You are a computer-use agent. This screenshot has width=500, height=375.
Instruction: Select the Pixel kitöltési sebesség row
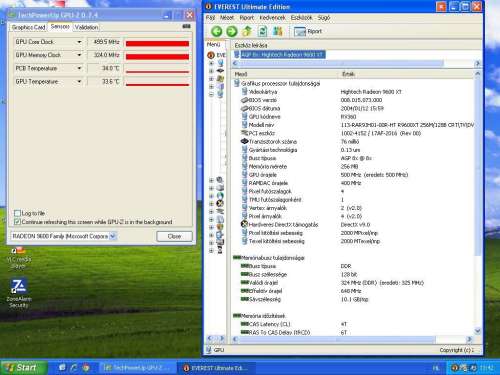tap(353, 233)
